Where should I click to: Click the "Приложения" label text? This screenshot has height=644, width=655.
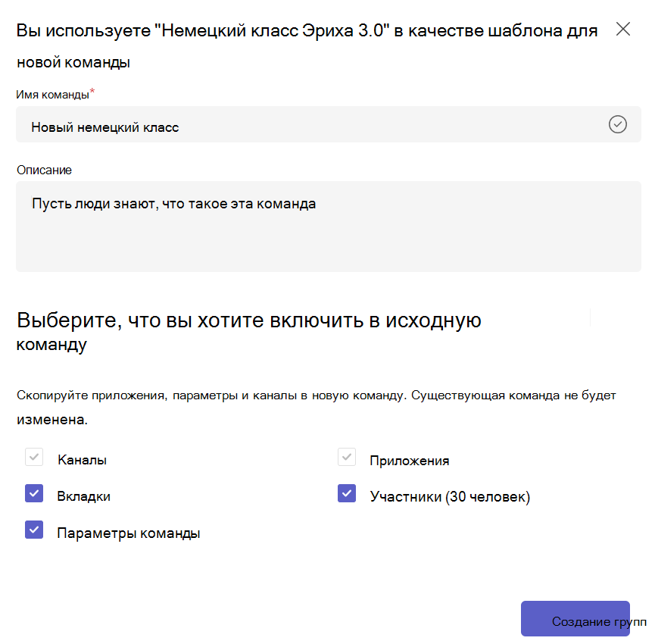point(410,461)
